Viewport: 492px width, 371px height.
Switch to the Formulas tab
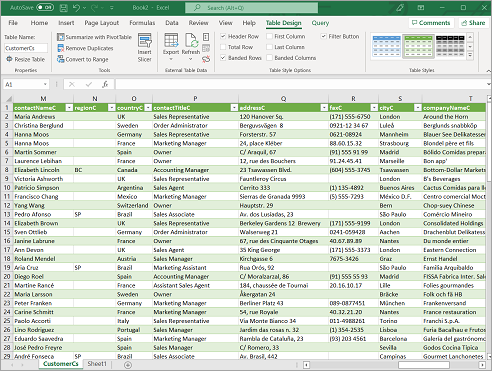[142, 23]
